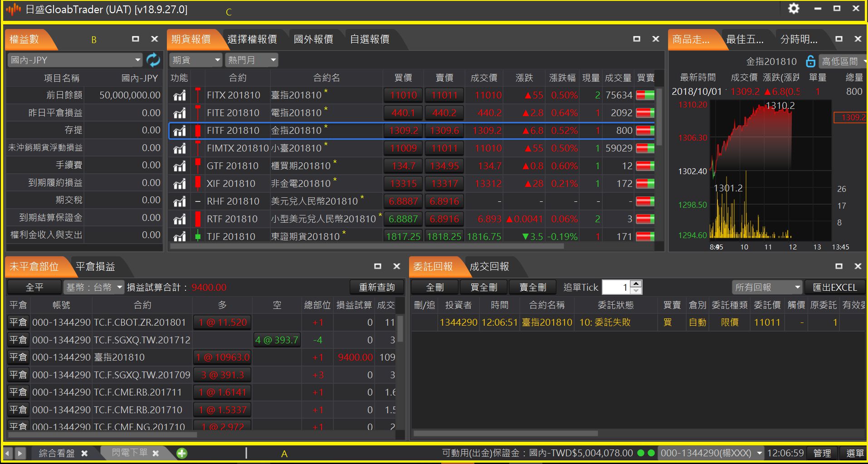Open the 所有回報 filter dropdown
This screenshot has height=464, width=868.
(797, 287)
